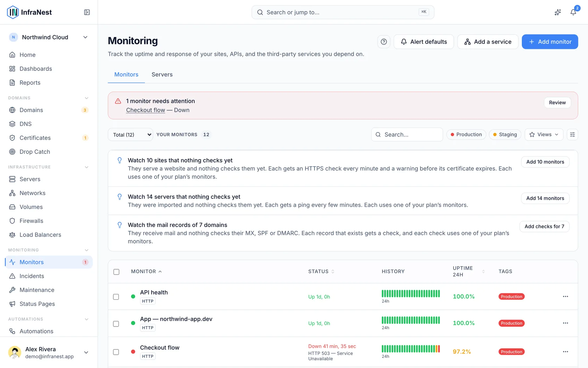Switch to the Monitors tab
The image size is (588, 368).
point(126,75)
